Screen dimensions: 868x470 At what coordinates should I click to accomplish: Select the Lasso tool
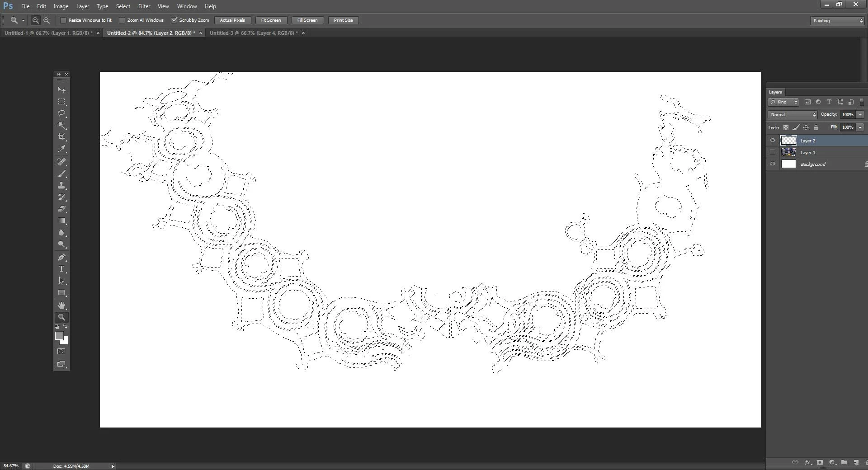[x=61, y=113]
